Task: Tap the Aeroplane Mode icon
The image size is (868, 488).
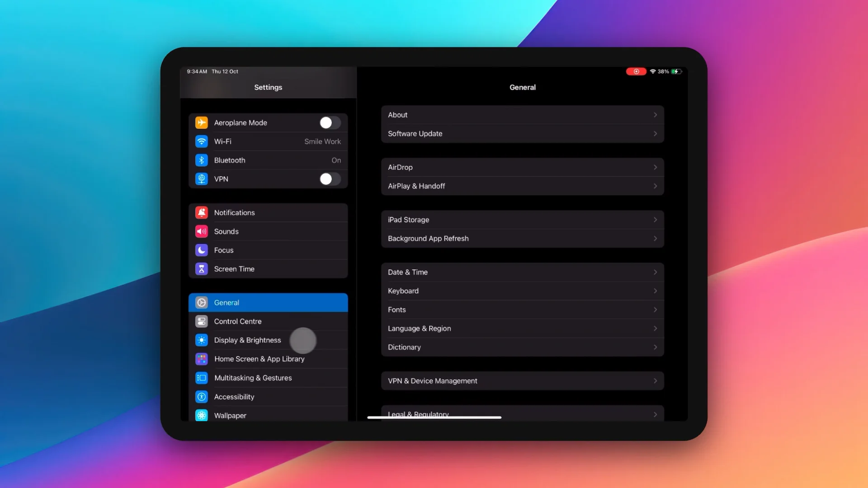Action: pyautogui.click(x=202, y=122)
